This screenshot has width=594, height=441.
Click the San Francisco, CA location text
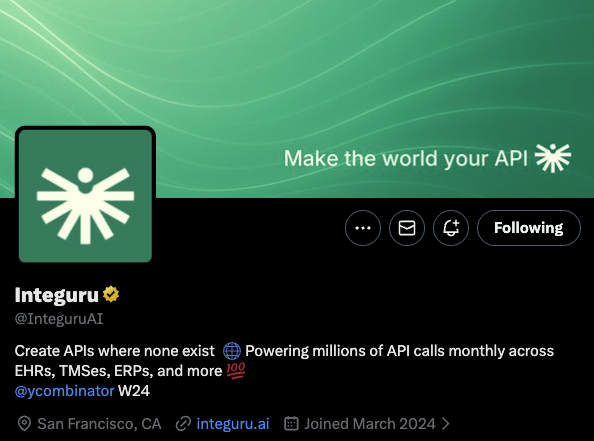(99, 424)
